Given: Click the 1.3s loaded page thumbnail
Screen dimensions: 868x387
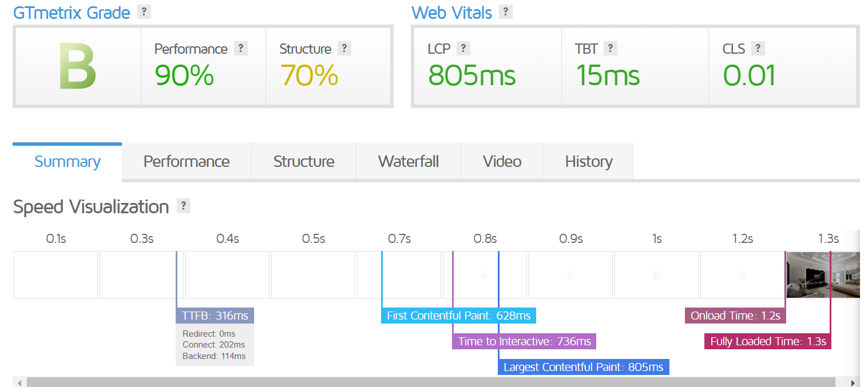Looking at the screenshot, I should (x=823, y=275).
